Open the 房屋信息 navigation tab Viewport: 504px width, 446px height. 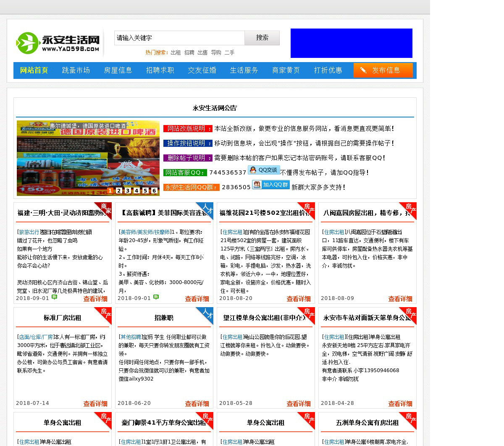point(118,70)
